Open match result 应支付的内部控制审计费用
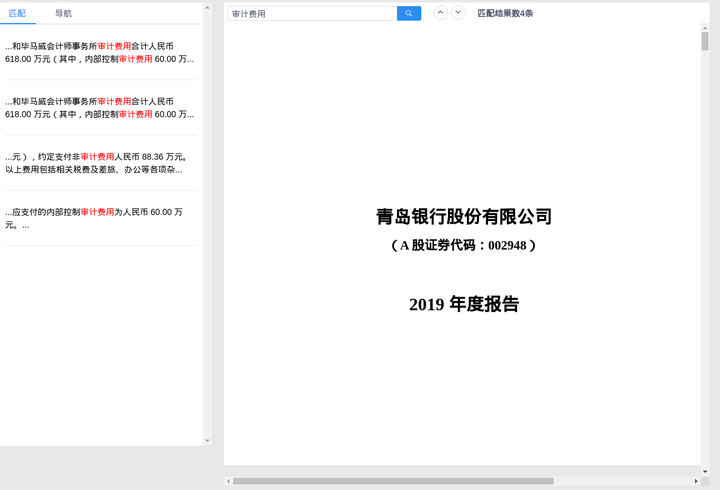Screen dimensions: 720x490 pyautogui.click(x=101, y=218)
